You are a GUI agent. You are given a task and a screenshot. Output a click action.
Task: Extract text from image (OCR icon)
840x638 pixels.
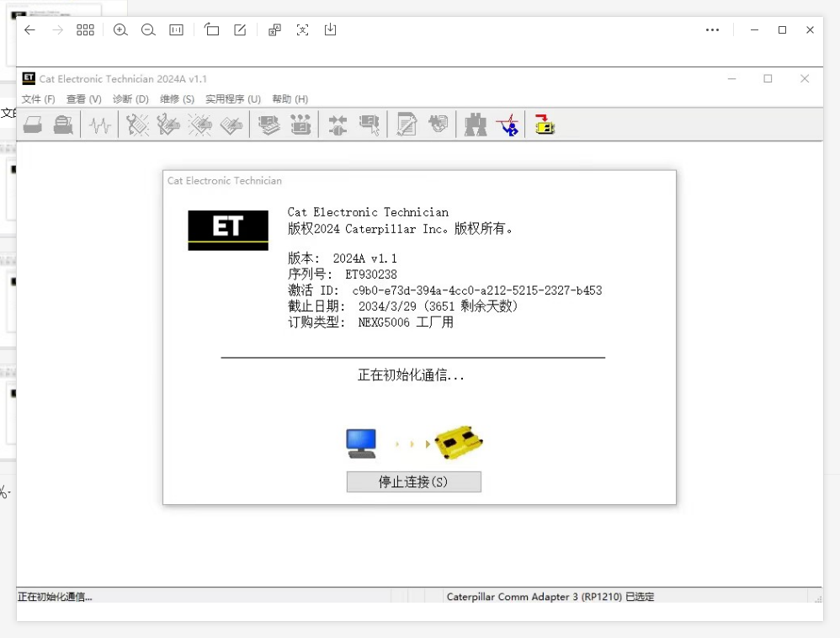[303, 30]
